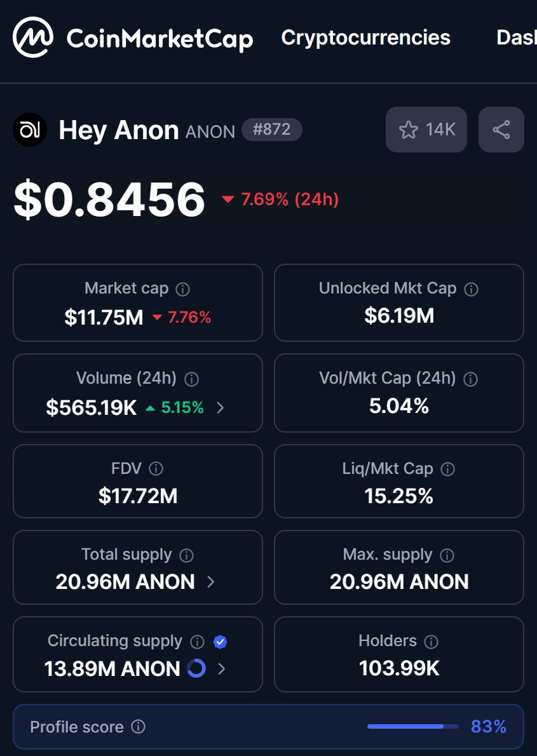Click the Vol/Mkt Cap info icon
537x756 pixels.
pyautogui.click(x=470, y=379)
